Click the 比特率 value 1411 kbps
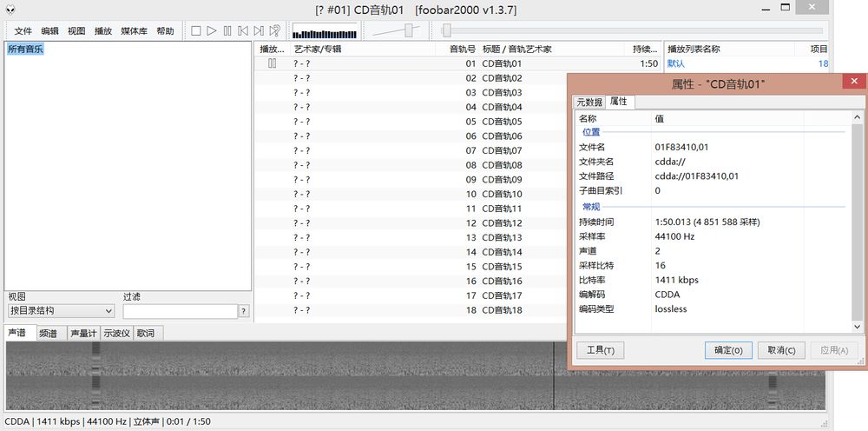 click(x=676, y=280)
